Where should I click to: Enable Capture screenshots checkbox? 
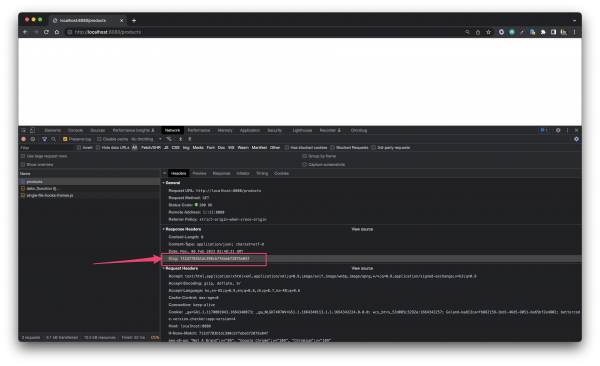(305, 165)
